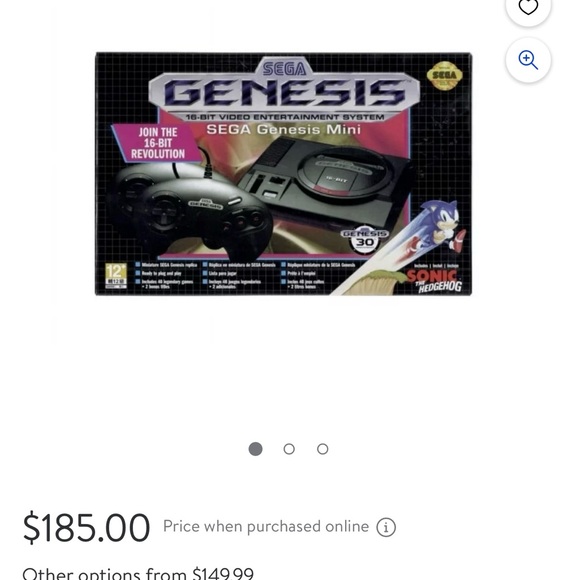This screenshot has height=580, width=580.
Task: Click the 12+ age rating badge
Action: (x=116, y=276)
